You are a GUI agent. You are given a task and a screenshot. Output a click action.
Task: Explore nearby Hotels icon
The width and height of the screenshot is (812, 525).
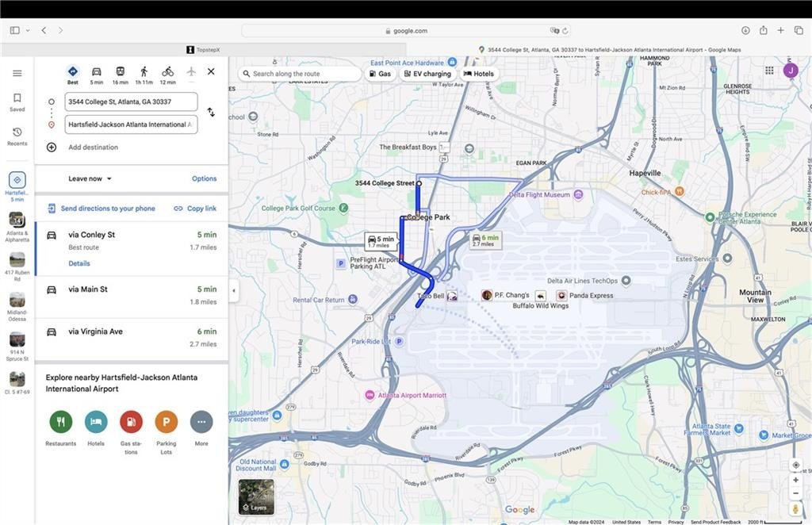96,421
